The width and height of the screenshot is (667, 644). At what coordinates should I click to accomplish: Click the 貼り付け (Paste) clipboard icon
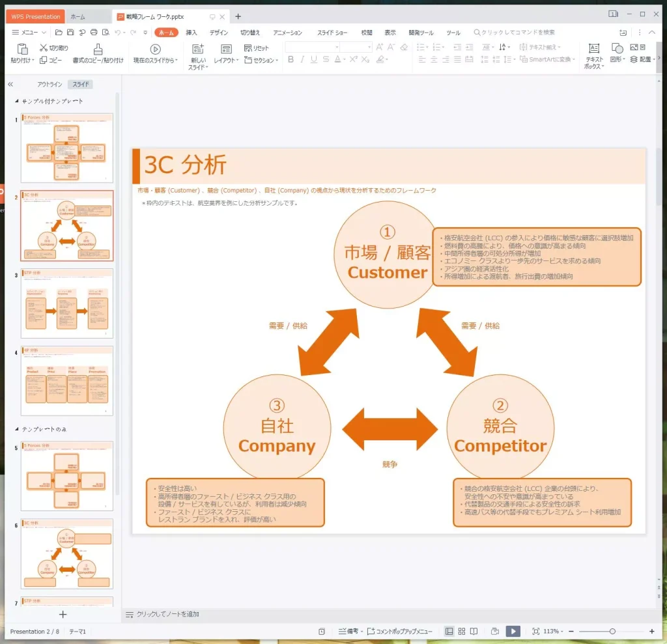pyautogui.click(x=23, y=49)
